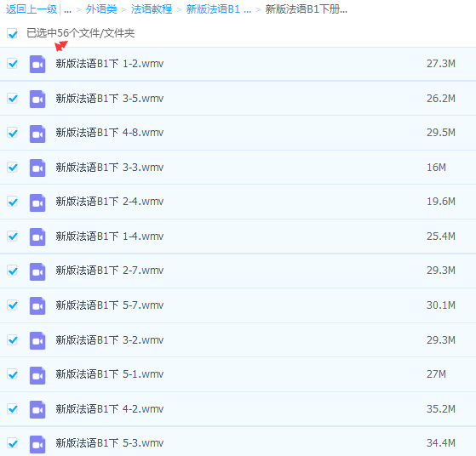Click video icon for 新版法语B1下 4-8.wmv
Viewport: 476px width, 456px height.
point(37,134)
